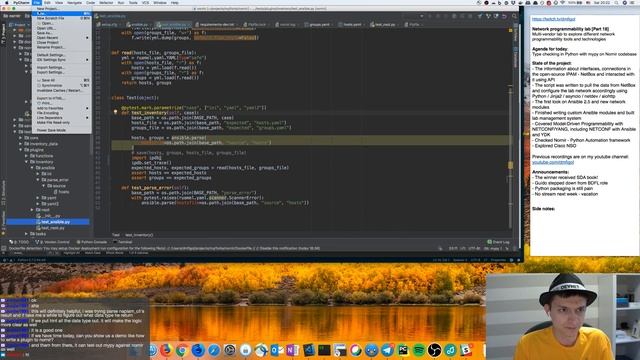The image size is (640, 360).
Task: Choose Invalidate Caches / Restart
Action: pos(62,90)
